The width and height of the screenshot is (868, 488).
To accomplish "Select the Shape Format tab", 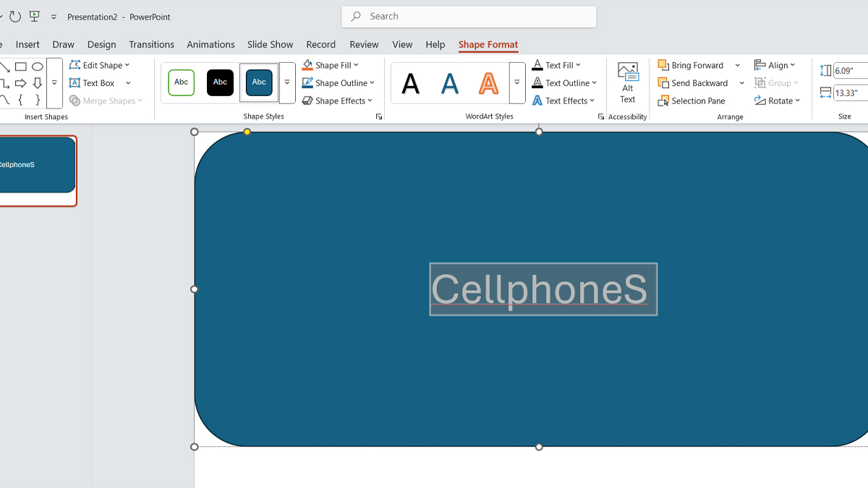I will (488, 44).
